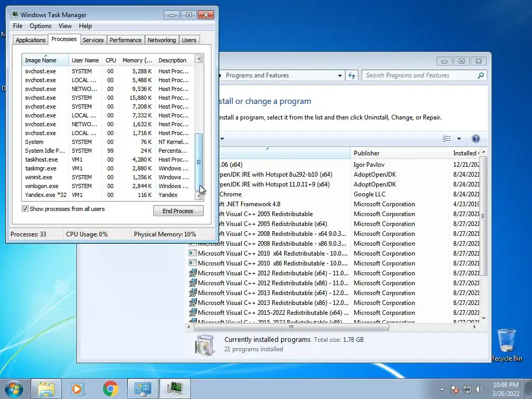
Task: Select the taskmgr.exe process row
Action: click(108, 168)
